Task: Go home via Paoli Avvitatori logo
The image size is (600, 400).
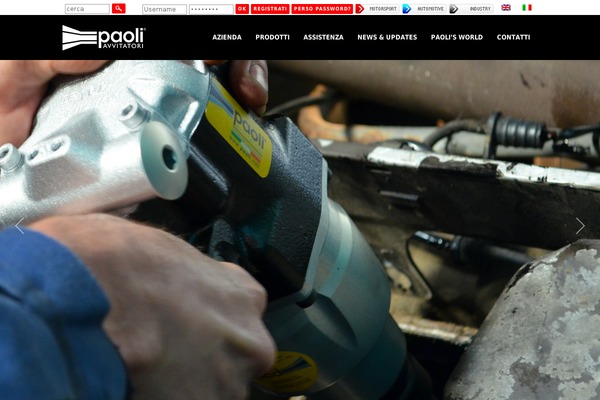Action: pyautogui.click(x=104, y=38)
